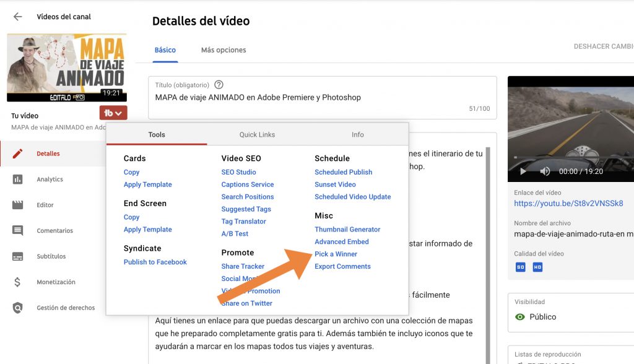Switch to the Más opciones tab

click(x=224, y=50)
